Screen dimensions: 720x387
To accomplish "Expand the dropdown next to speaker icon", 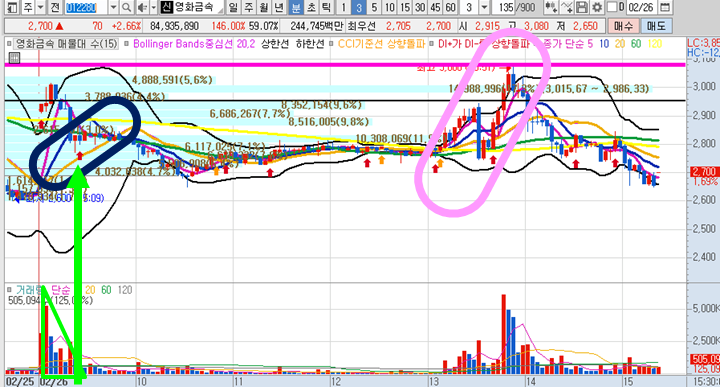I will coord(153,7).
